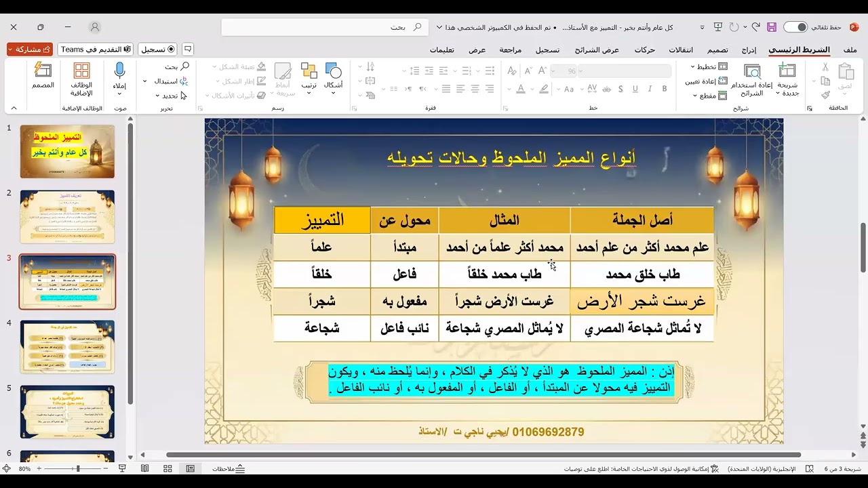Open the Design (تصميم) tab
Viewport: 868px width, 488px height.
(x=717, y=49)
